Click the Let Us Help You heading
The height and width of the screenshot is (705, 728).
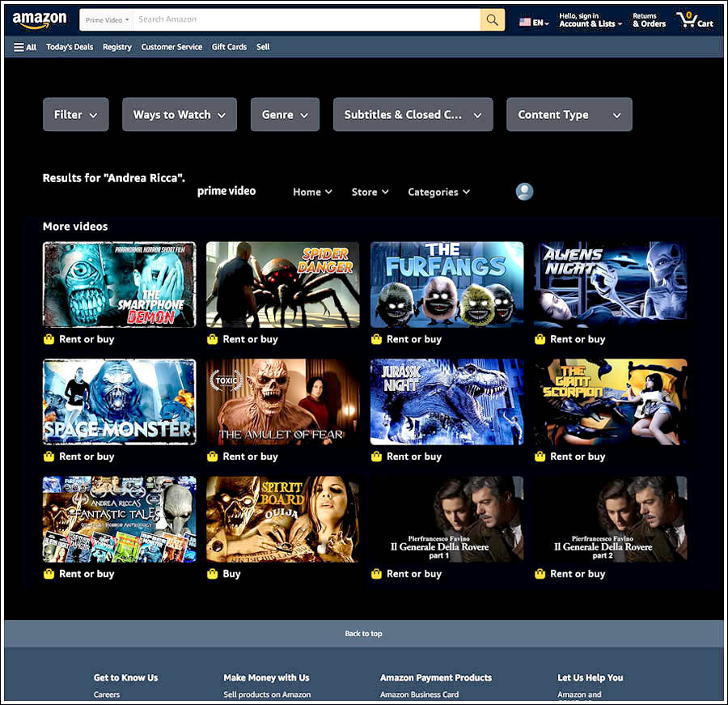(590, 677)
